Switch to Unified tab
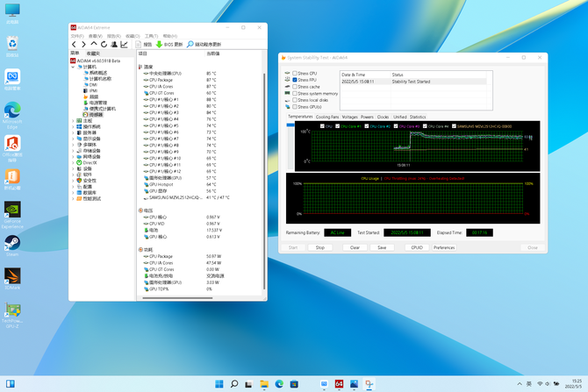Screen dimensions: 588x392 (x=399, y=117)
